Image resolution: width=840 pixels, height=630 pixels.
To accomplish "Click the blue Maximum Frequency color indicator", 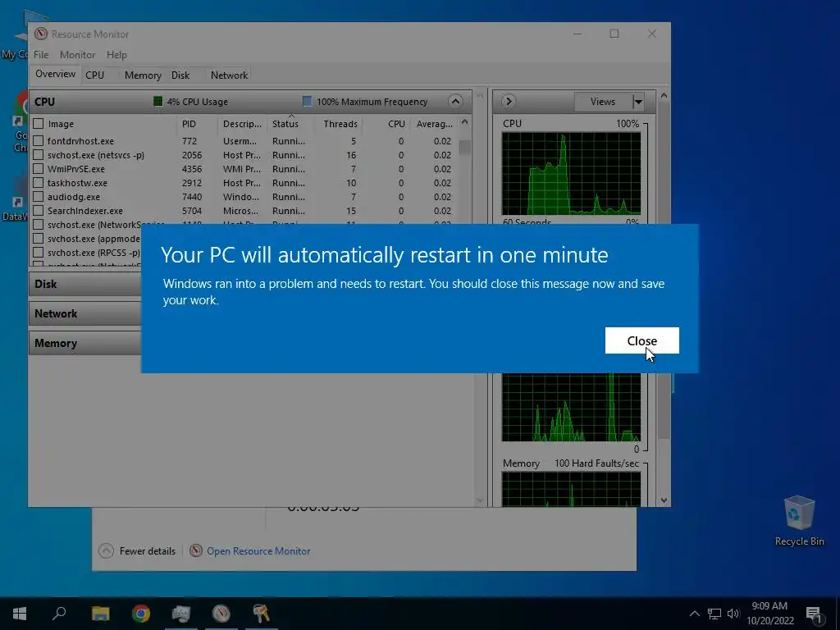I will [x=307, y=101].
